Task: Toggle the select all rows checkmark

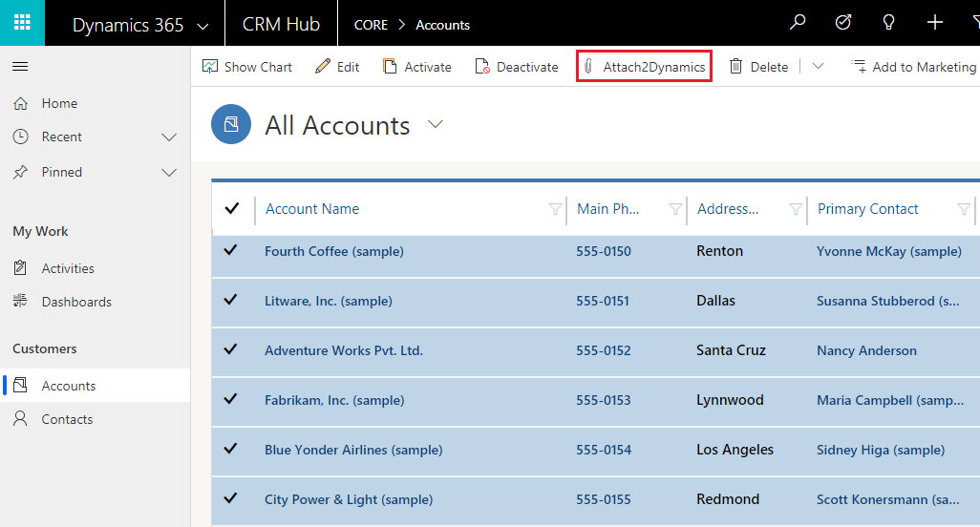Action: click(232, 208)
